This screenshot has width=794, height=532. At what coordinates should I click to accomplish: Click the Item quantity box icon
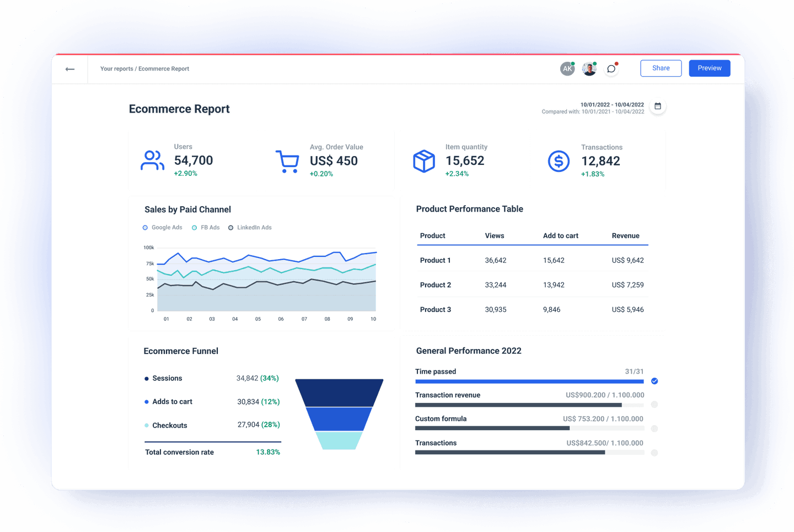point(423,160)
